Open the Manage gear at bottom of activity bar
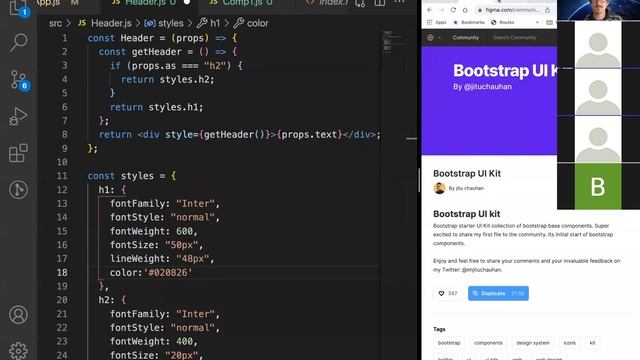Viewport: 640px width, 360px height. 18,350
